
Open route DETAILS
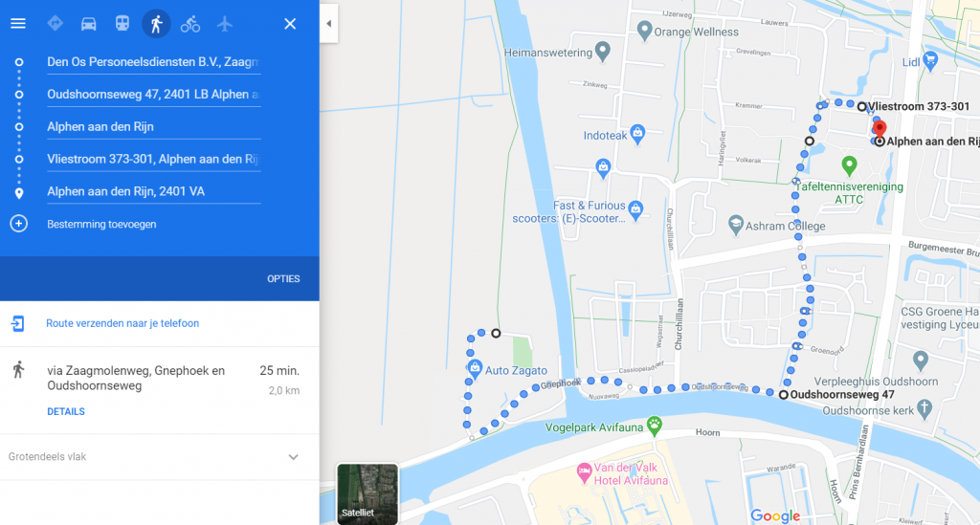pos(66,411)
